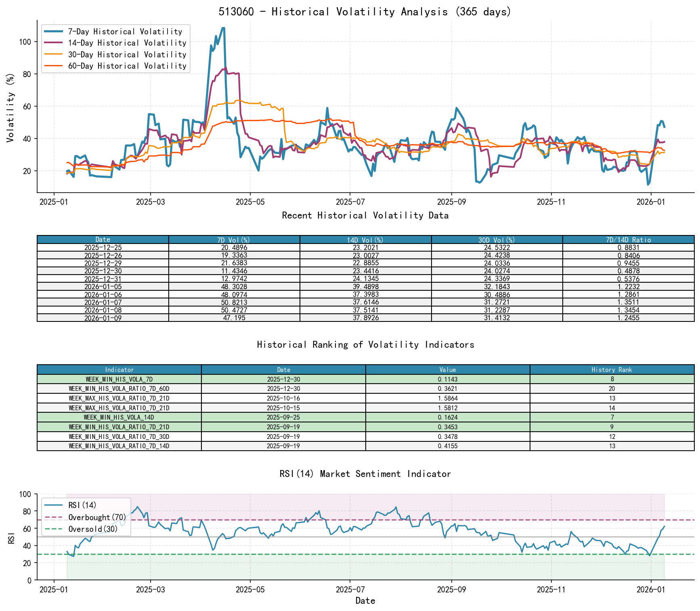Select the RSI(14) Market Sentiment Indicator title
This screenshot has height=611, width=700.
pos(365,474)
